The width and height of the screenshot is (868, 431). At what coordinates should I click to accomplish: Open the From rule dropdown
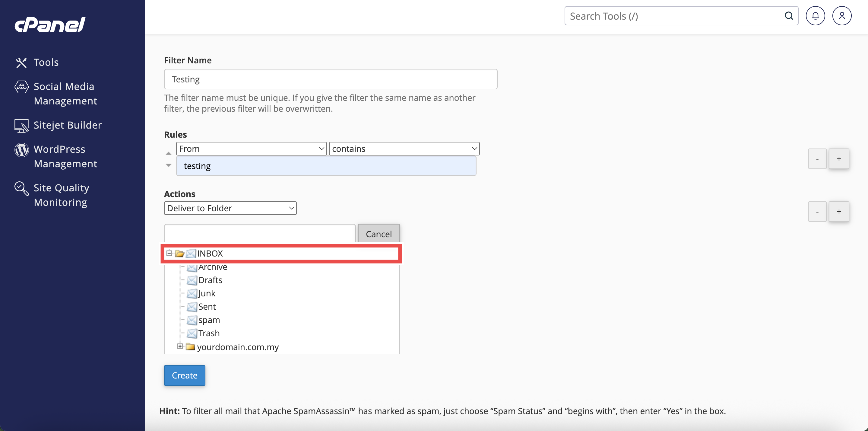pyautogui.click(x=251, y=149)
